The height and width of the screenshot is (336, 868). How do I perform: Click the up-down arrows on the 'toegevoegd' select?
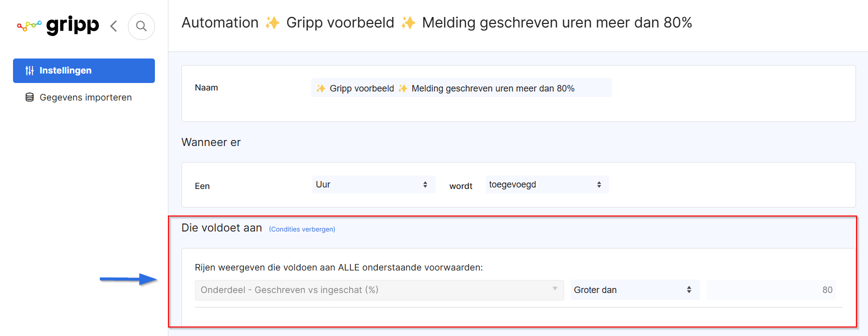pos(599,184)
